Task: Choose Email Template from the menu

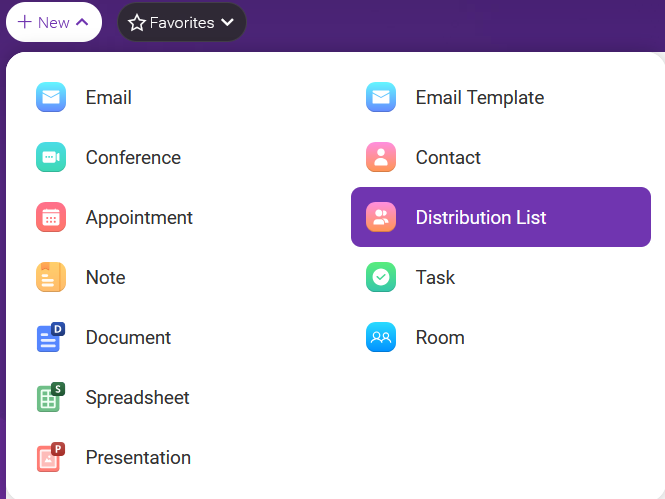Action: point(480,98)
